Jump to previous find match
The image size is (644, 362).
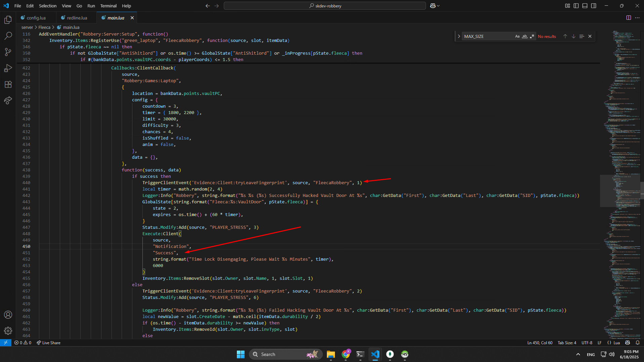click(x=565, y=36)
